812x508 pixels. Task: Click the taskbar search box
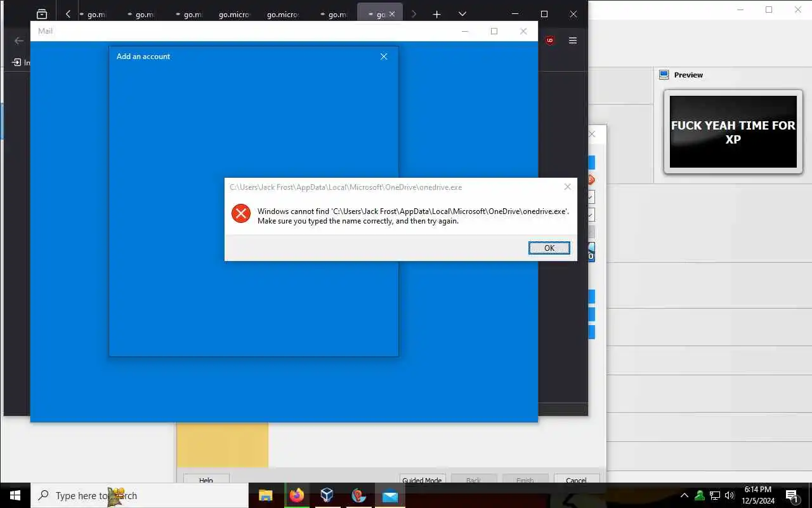point(140,495)
